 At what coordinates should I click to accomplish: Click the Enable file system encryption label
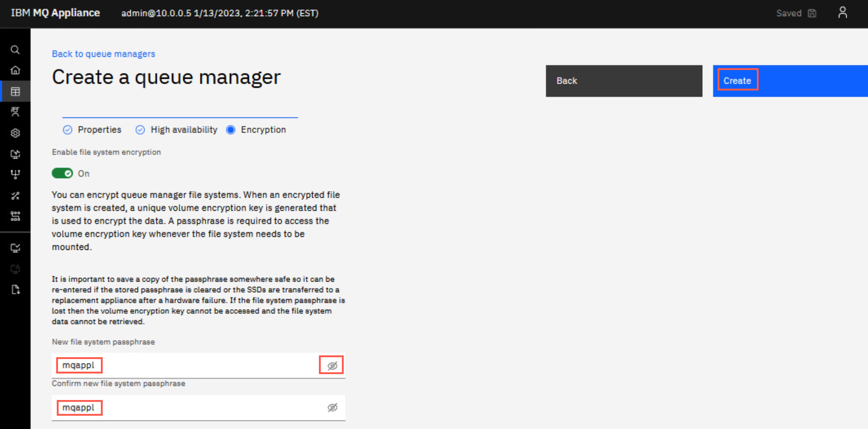pos(106,152)
